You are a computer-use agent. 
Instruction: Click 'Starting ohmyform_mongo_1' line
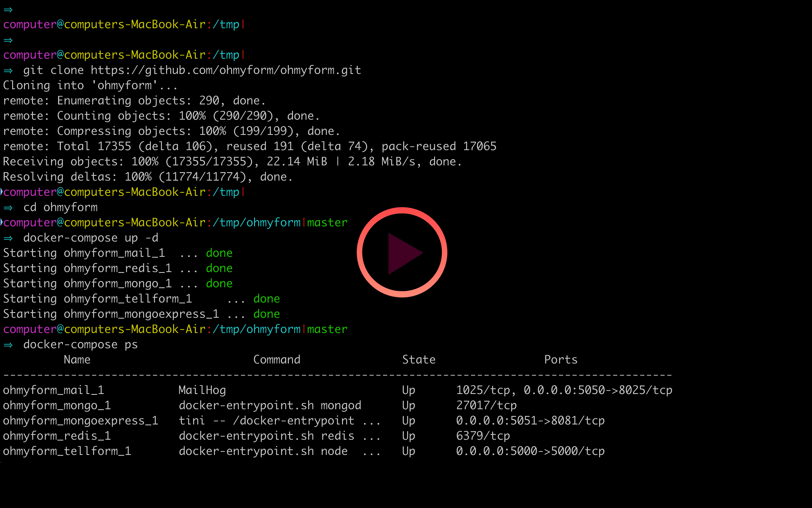click(118, 284)
